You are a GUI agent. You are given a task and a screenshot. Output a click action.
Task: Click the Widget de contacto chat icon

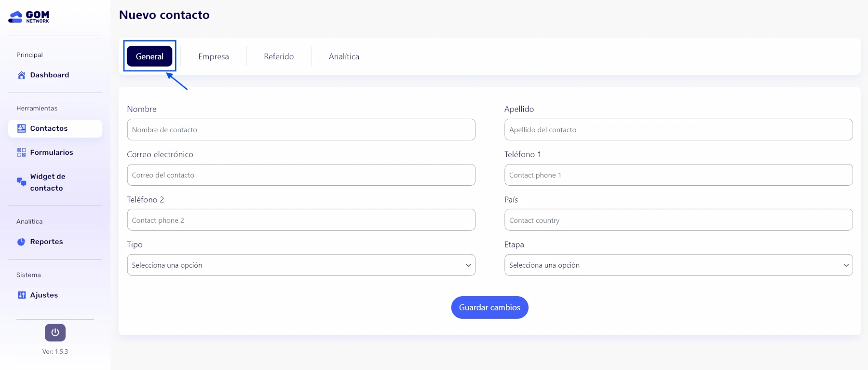(x=22, y=182)
